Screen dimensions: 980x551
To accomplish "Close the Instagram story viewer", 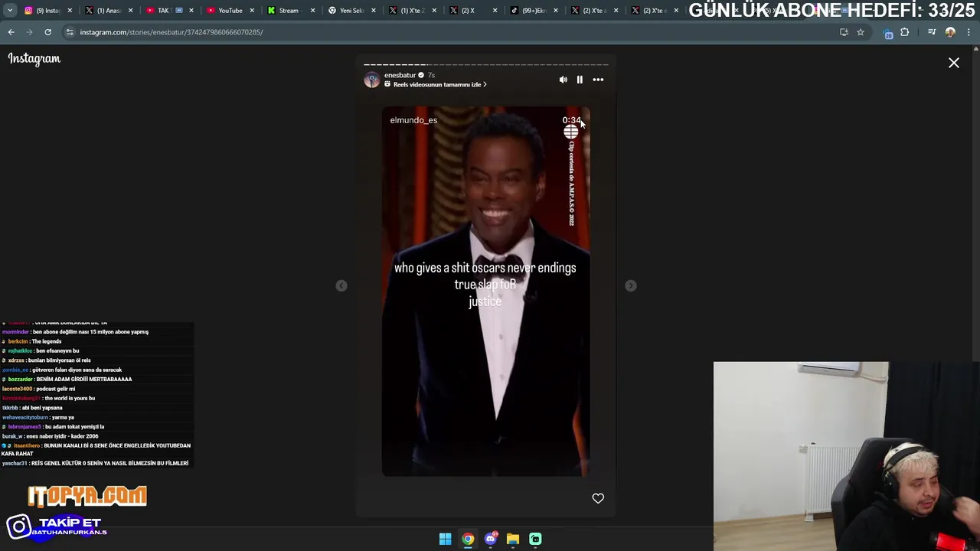I will (x=954, y=63).
